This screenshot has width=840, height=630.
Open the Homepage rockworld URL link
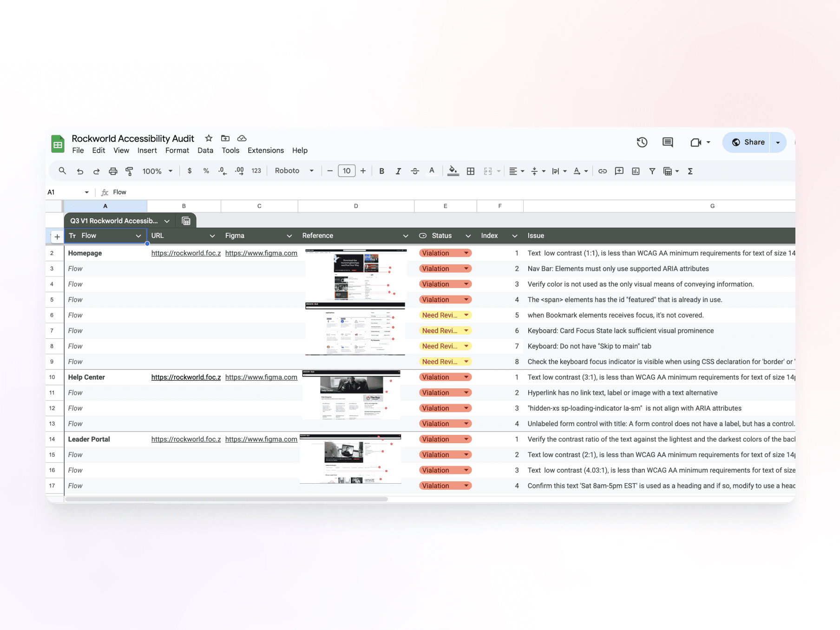186,253
